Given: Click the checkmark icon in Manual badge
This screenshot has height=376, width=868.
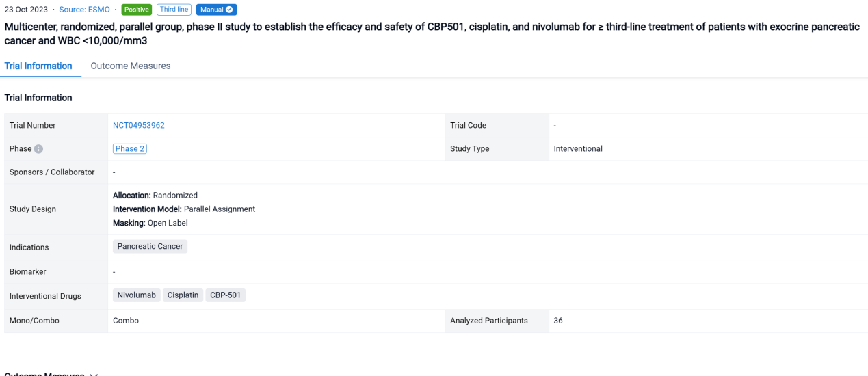Looking at the screenshot, I should tap(230, 10).
